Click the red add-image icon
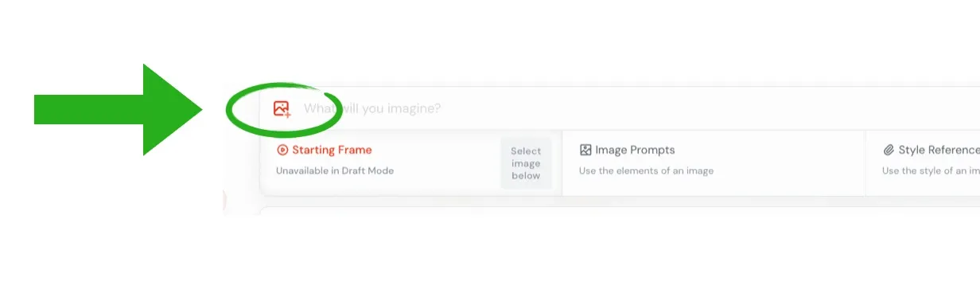 tap(282, 109)
